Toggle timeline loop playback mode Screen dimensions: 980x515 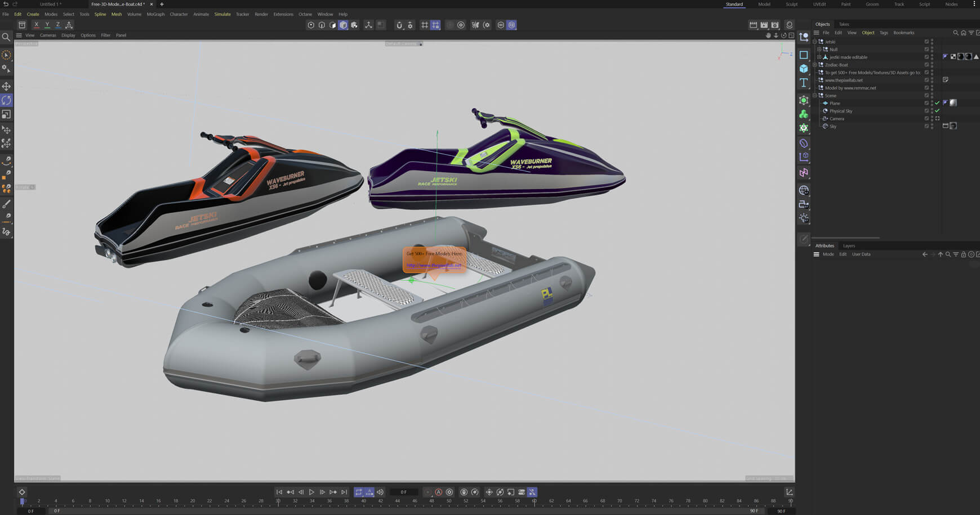tap(359, 492)
